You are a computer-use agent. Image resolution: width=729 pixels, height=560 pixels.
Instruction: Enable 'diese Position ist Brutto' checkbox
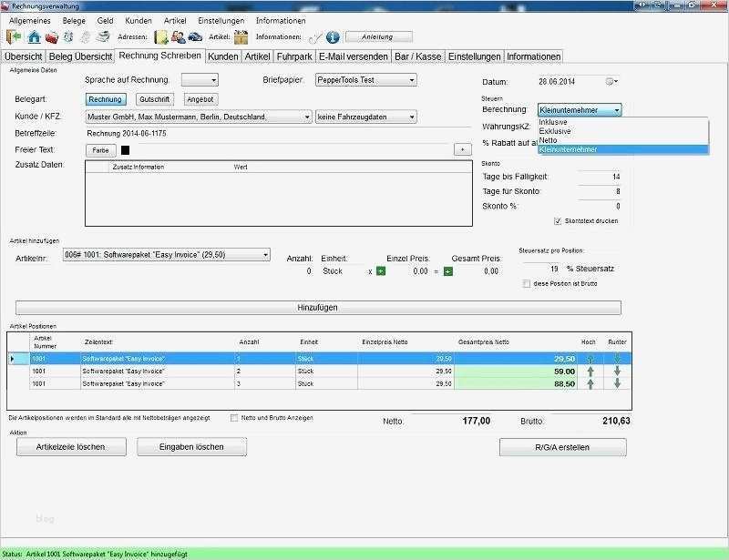coord(527,283)
